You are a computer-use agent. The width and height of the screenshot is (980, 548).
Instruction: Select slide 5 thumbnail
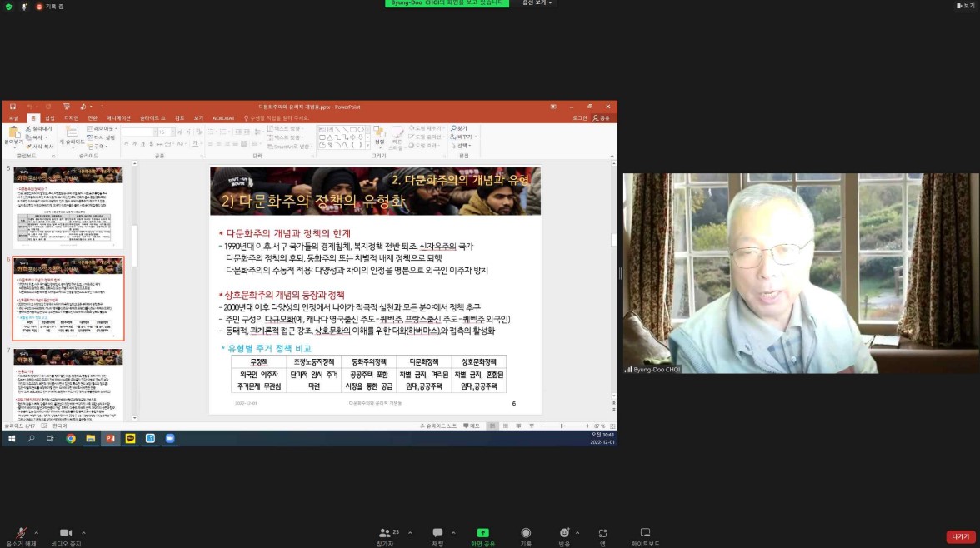[x=68, y=207]
